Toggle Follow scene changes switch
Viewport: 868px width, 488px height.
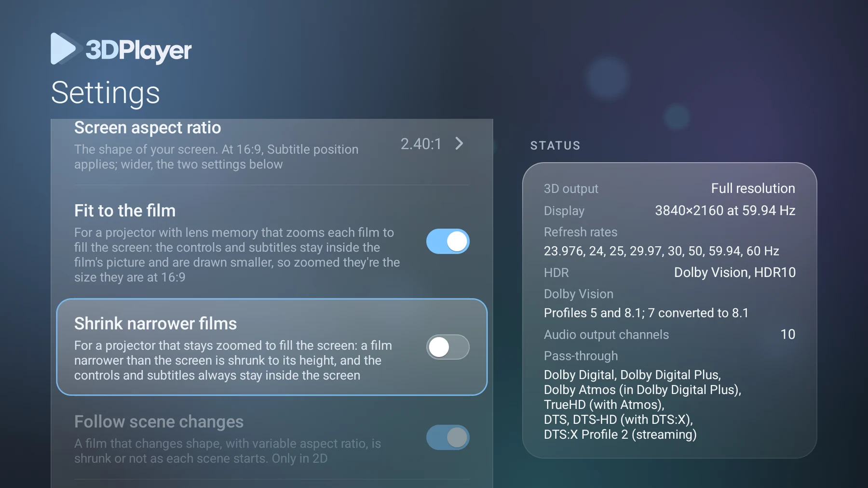(448, 437)
